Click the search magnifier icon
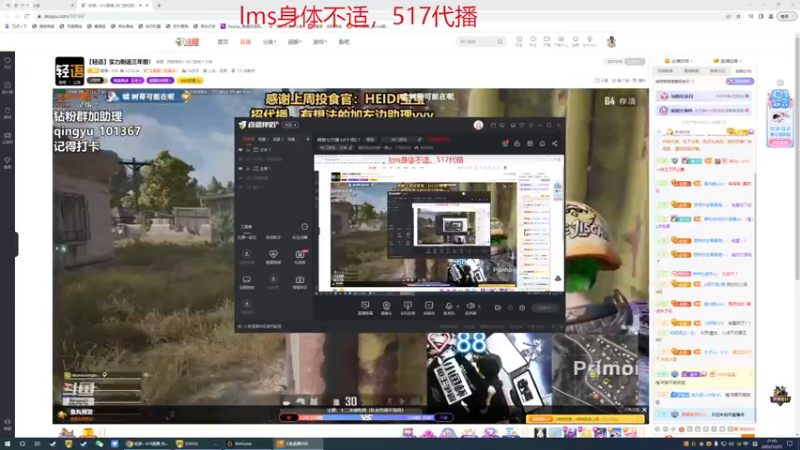The image size is (800, 450). pyautogui.click(x=500, y=42)
